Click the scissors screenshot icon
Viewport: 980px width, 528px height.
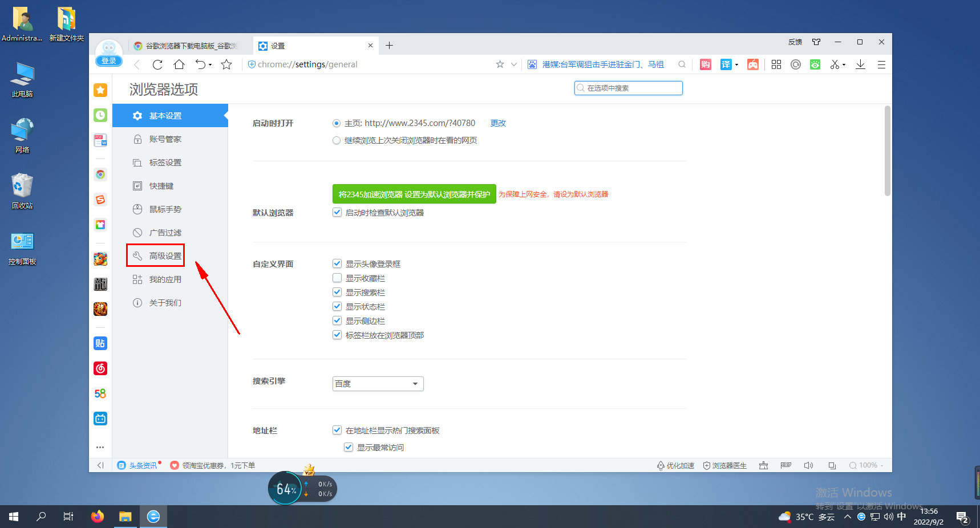[835, 64]
